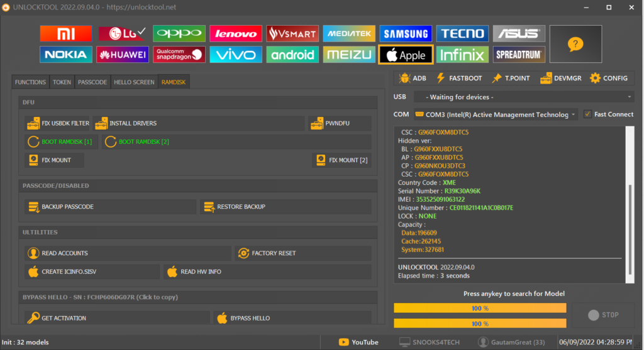Open the CONFIG gear settings
Viewport: 644px width, 350px height.
click(x=609, y=78)
